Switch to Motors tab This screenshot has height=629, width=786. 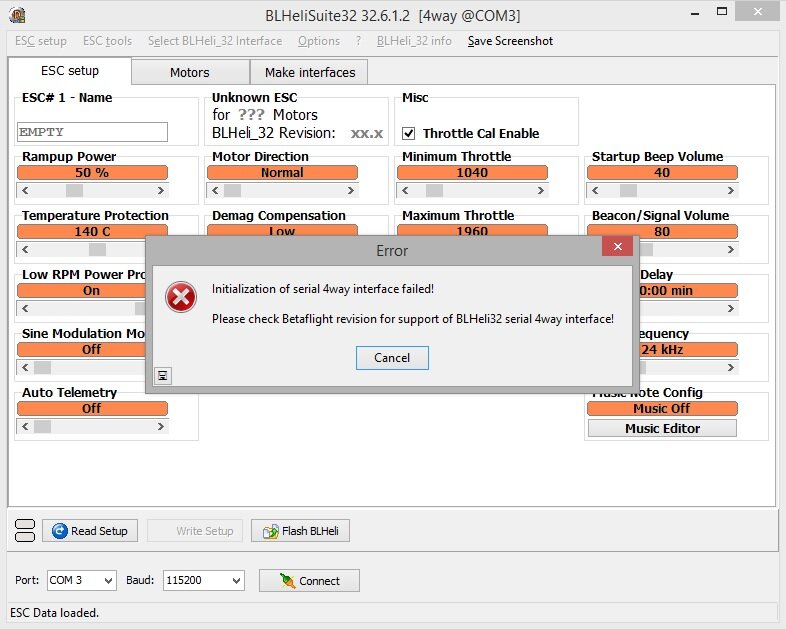click(x=190, y=73)
